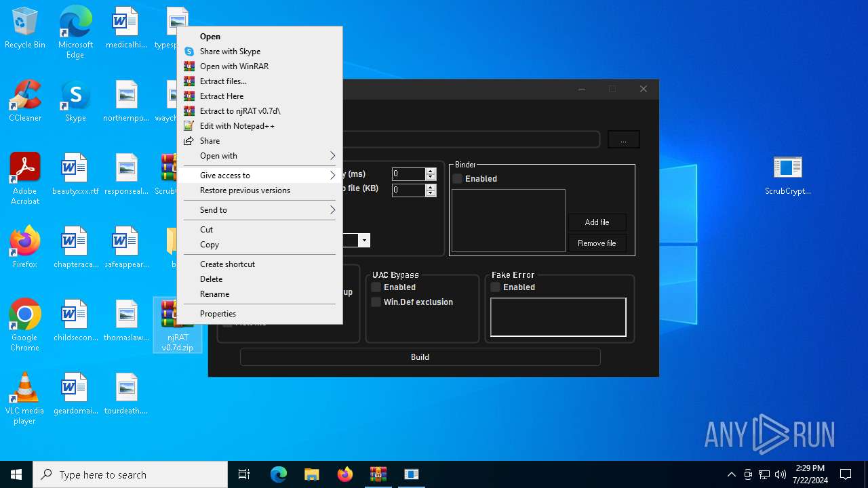The width and height of the screenshot is (868, 488).
Task: Click Add file in Binder
Action: 597,222
